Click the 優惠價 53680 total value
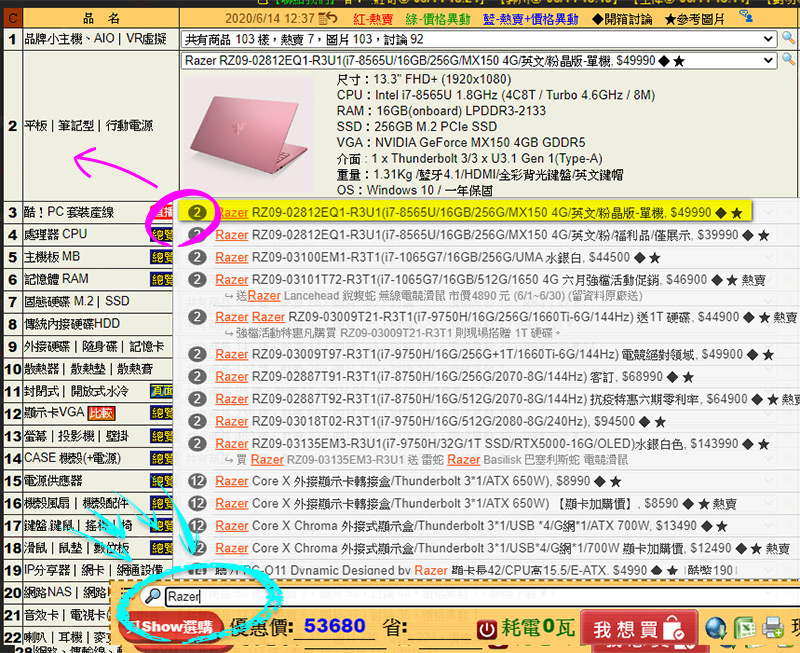 (335, 626)
